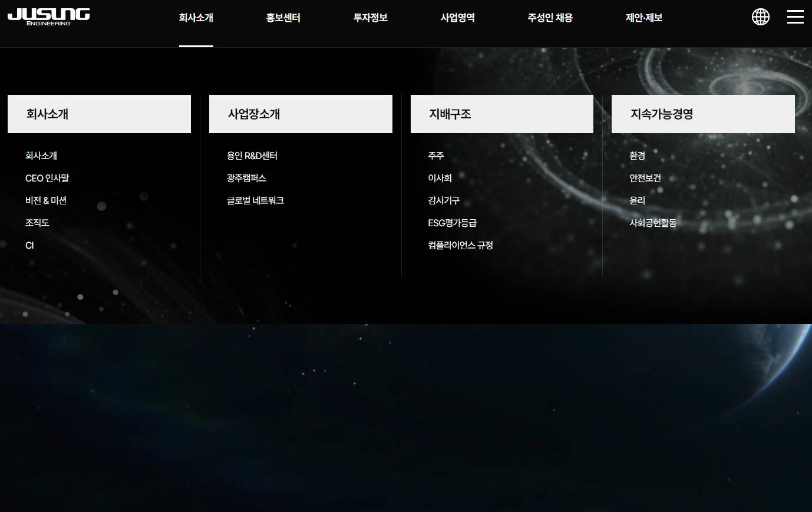
Task: Open the 광주캠퍼스 link
Action: point(246,178)
